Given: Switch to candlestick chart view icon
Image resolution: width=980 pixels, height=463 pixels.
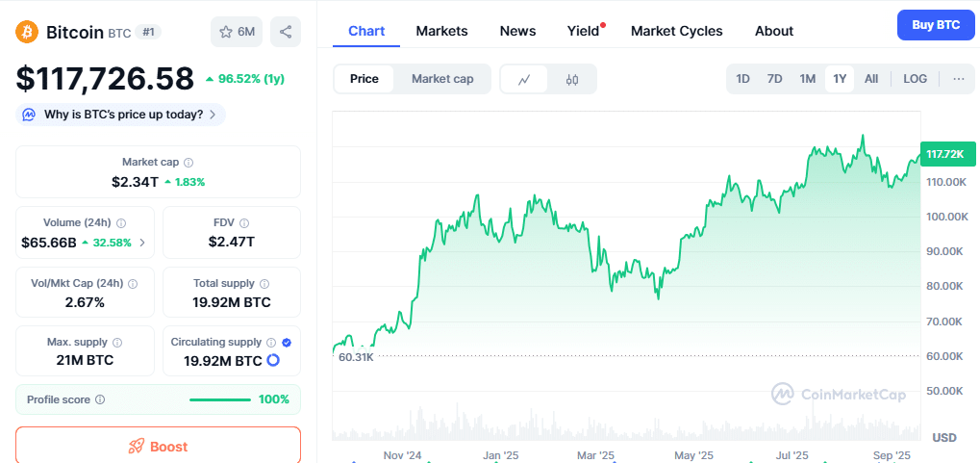Looking at the screenshot, I should (x=572, y=80).
